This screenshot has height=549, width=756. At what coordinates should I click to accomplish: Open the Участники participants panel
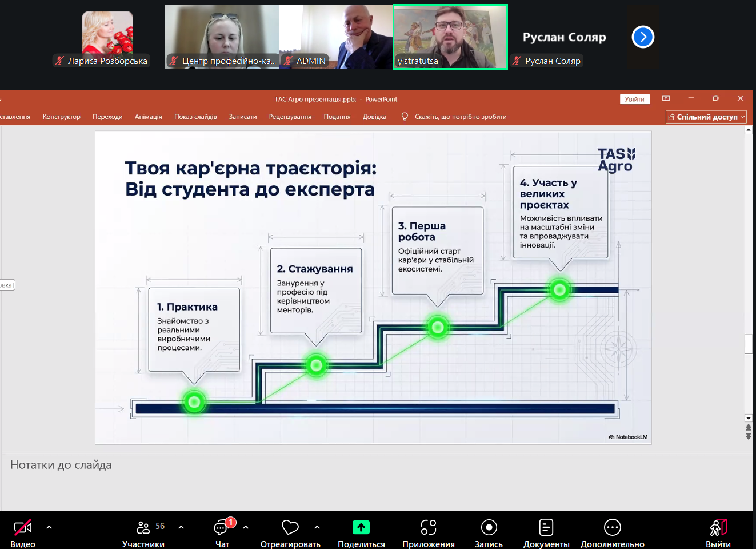143,527
